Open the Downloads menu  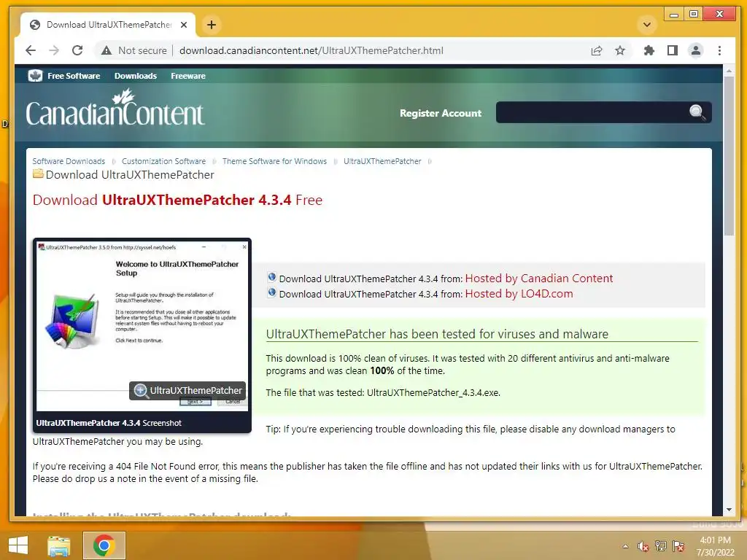tap(135, 76)
